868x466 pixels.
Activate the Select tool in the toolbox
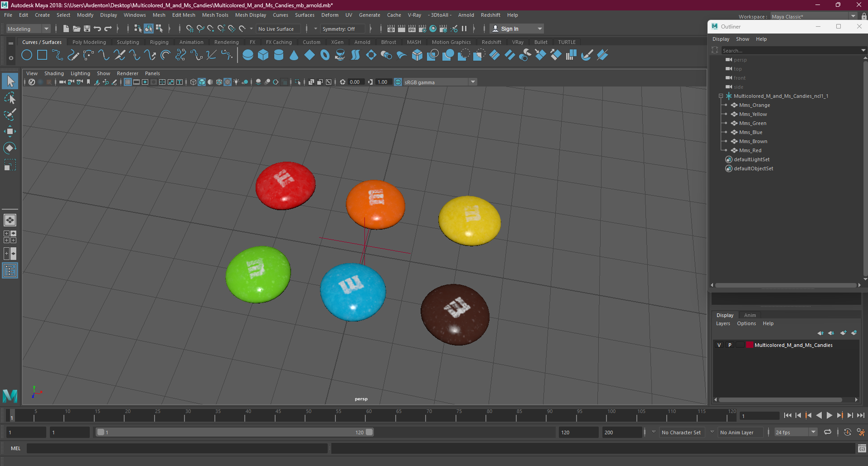10,82
